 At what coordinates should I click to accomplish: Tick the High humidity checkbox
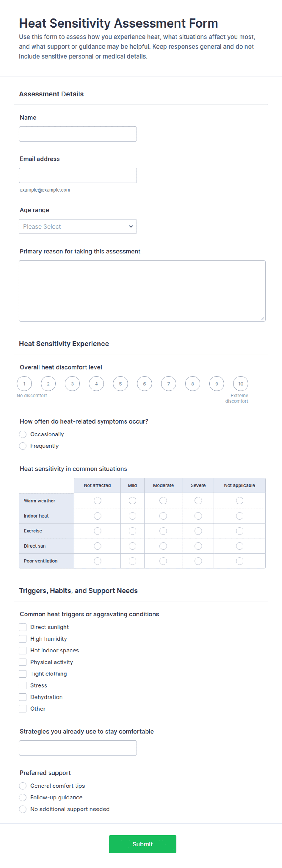pyautogui.click(x=22, y=639)
